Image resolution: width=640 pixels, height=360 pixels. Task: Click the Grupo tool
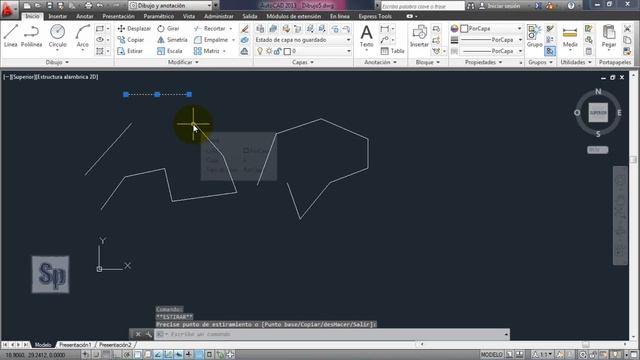coord(534,36)
